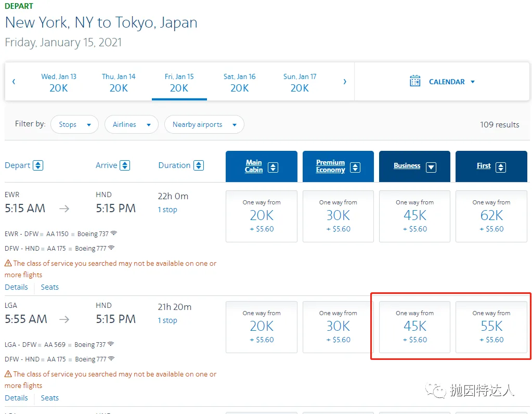532x414 pixels.
Task: Click the Main Cabin sort icon
Action: [x=273, y=167]
